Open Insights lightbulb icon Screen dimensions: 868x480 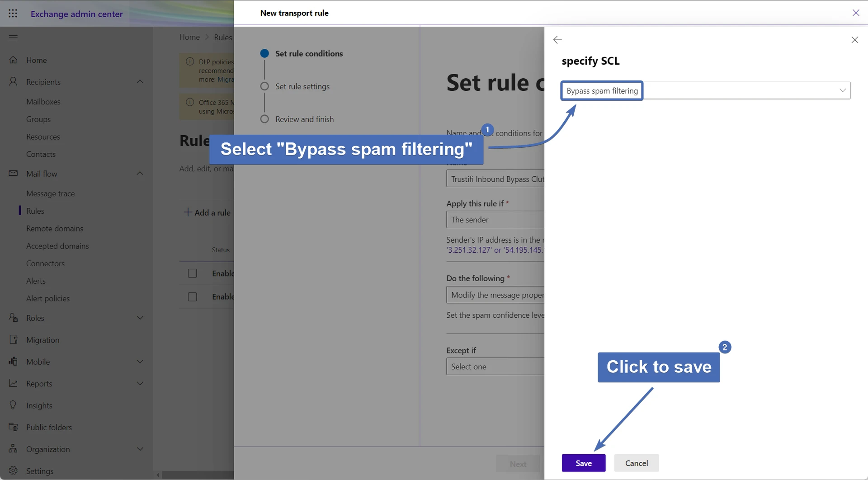point(14,405)
